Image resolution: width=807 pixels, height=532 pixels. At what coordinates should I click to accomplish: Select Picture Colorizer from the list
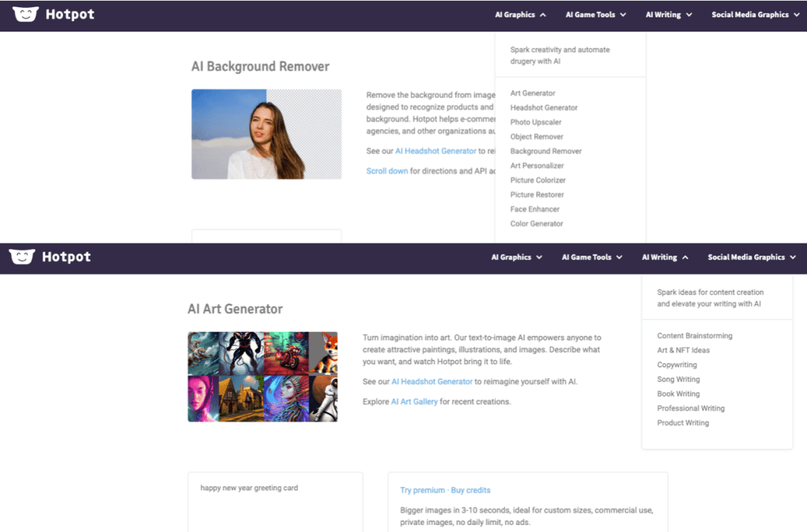click(x=538, y=180)
